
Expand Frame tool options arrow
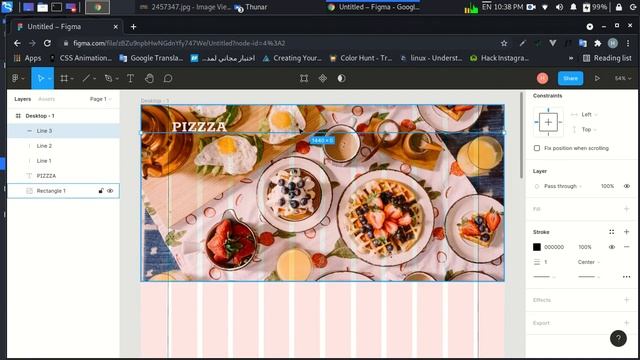[72, 78]
